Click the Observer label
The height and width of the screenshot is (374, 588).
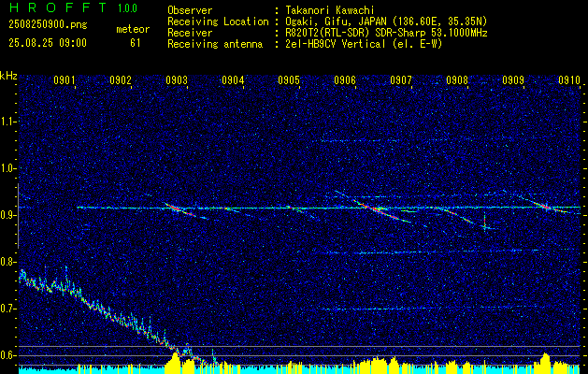[x=190, y=10]
